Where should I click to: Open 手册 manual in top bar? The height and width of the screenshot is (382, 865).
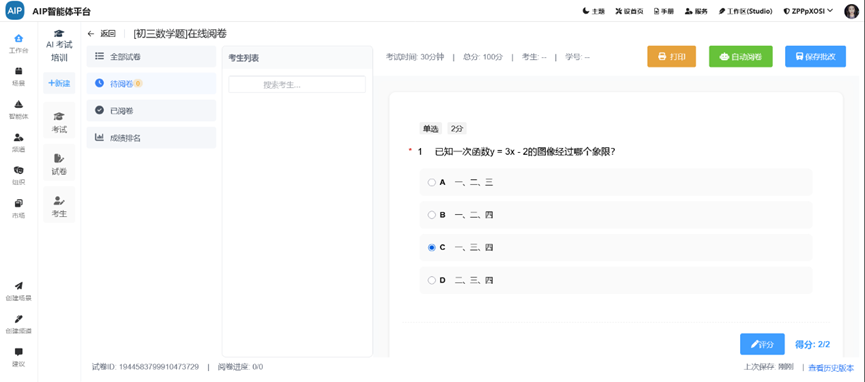click(x=664, y=11)
